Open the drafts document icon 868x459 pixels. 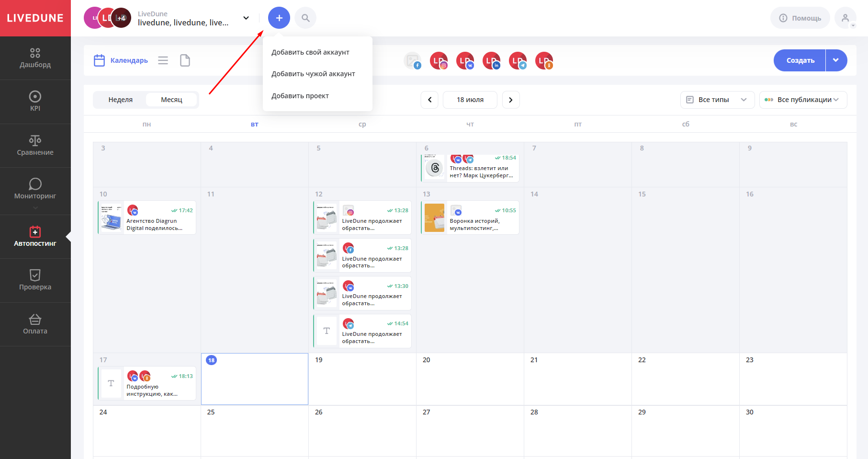click(185, 60)
